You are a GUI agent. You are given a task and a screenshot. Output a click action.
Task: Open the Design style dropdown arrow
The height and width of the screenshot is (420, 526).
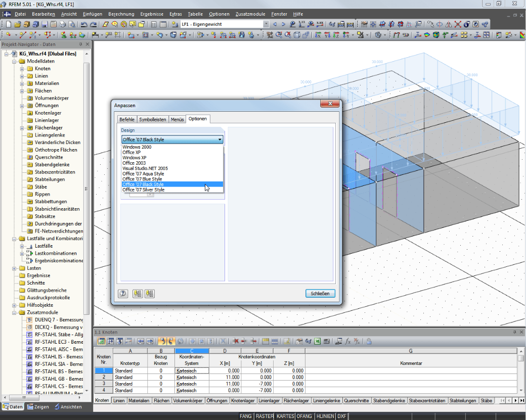click(220, 139)
